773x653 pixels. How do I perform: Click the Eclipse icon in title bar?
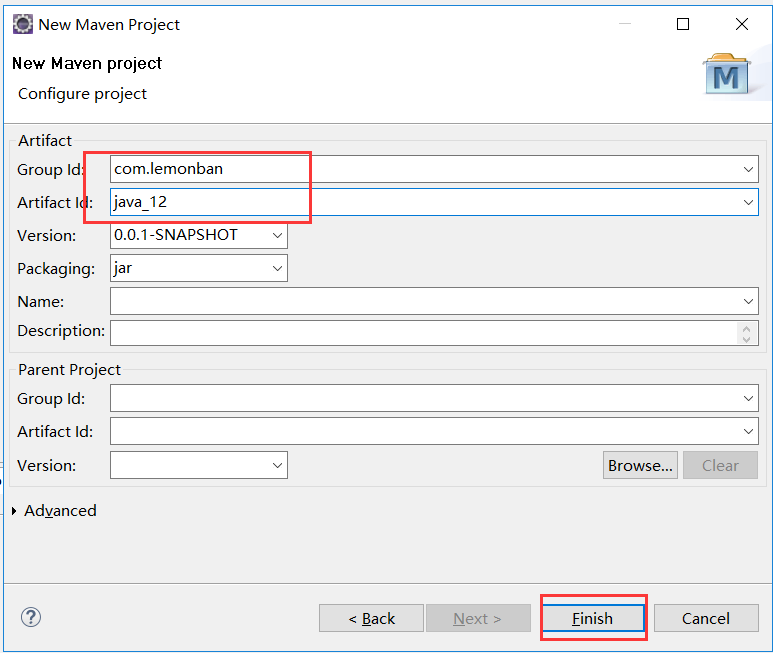pyautogui.click(x=22, y=24)
